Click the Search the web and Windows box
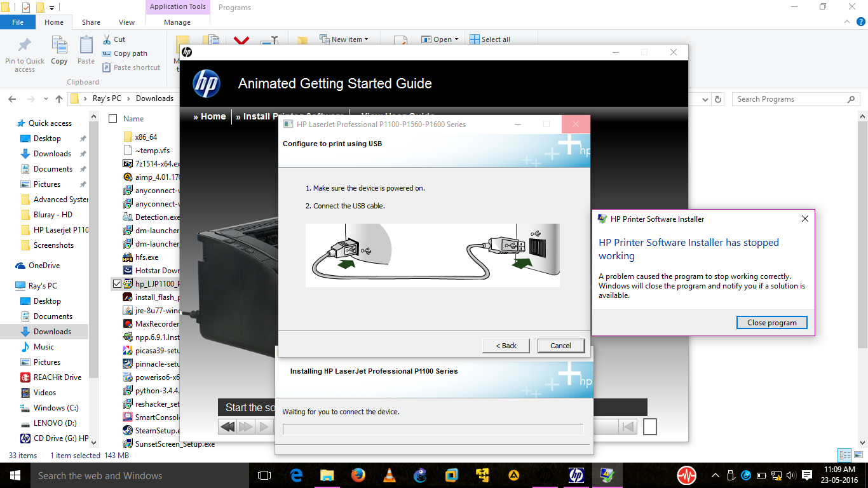Image resolution: width=868 pixels, height=488 pixels. click(140, 475)
